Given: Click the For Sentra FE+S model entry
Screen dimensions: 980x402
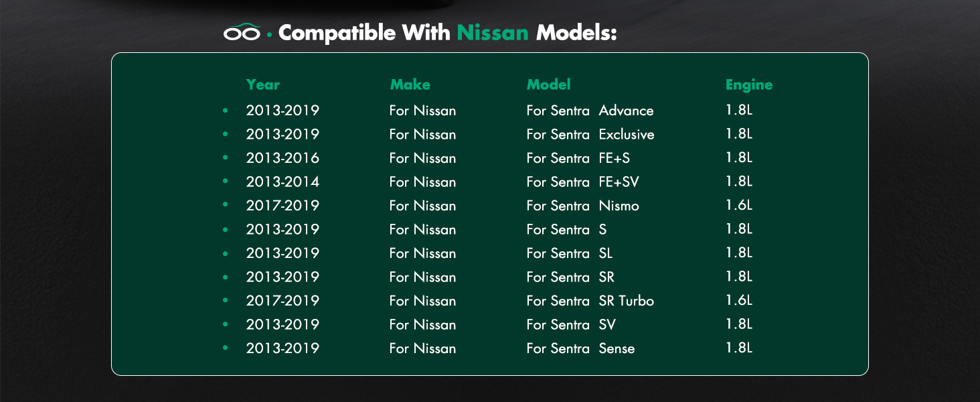Looking at the screenshot, I should point(578,158).
